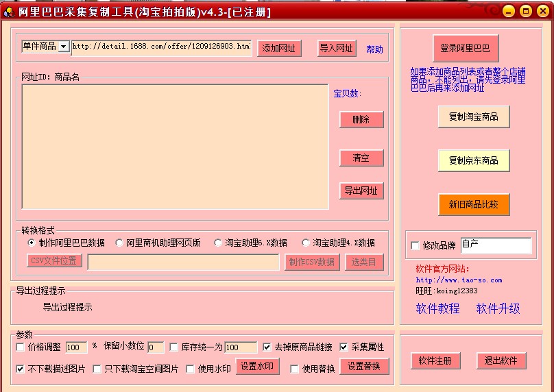Enable the 修改品牌 checkbox
Screen dimensions: 554x392
coord(415,245)
